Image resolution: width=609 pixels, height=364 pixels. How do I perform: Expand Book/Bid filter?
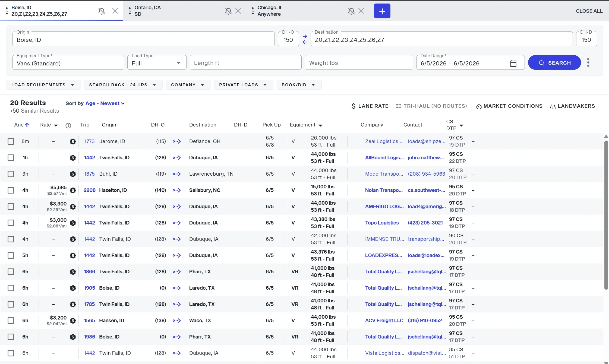click(299, 85)
